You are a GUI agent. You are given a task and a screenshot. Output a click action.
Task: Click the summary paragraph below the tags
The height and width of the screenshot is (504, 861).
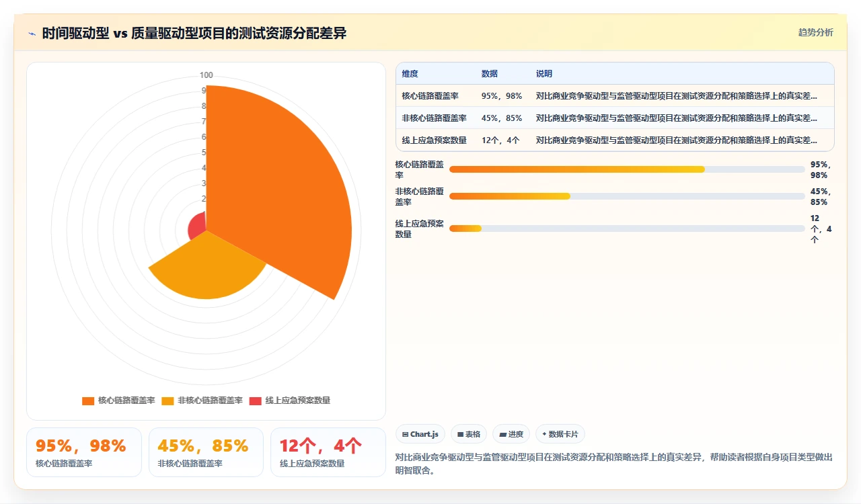click(x=614, y=464)
